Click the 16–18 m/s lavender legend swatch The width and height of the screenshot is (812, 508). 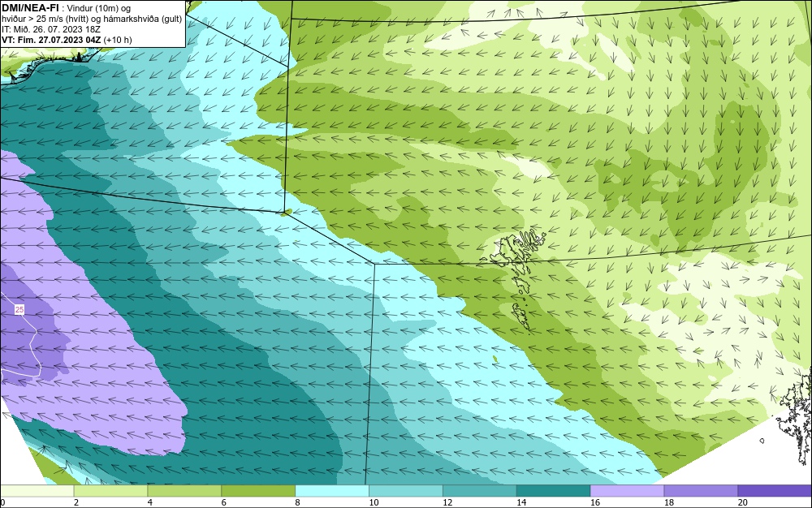[627, 491]
